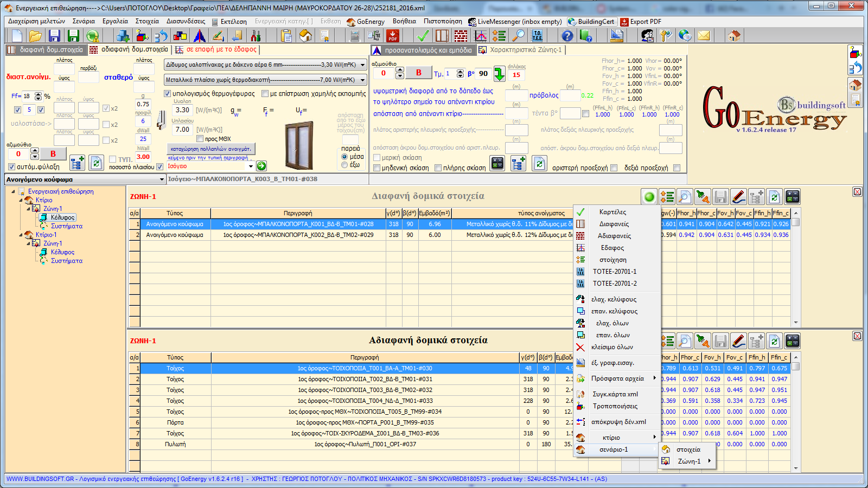
Task: Open the 'Εργαλεία' menu in the menu bar
Action: pyautogui.click(x=115, y=22)
